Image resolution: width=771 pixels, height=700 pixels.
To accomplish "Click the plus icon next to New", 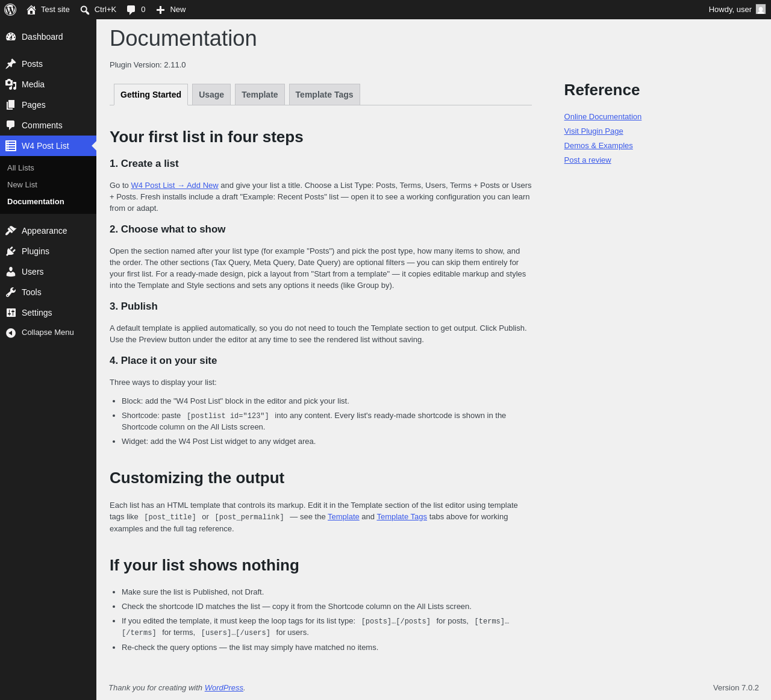I will coord(160,10).
